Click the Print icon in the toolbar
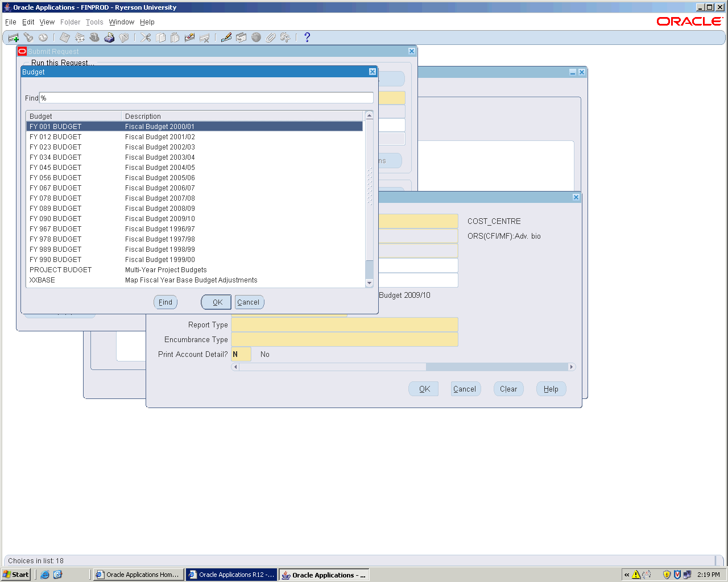 [109, 38]
